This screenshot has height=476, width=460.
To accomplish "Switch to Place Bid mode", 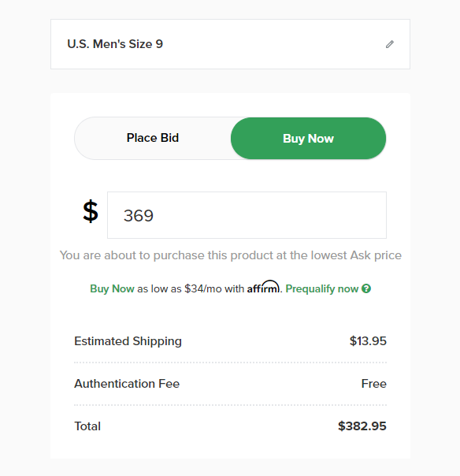I will tap(153, 138).
